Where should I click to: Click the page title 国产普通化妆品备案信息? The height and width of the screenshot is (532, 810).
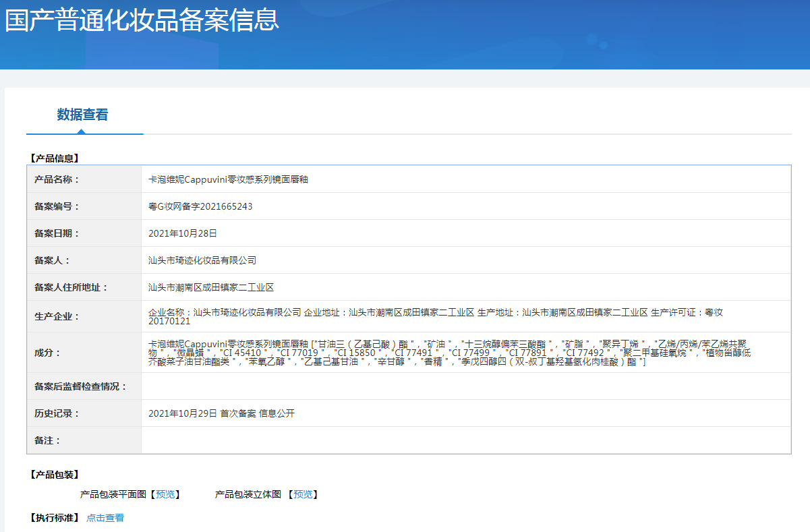point(142,19)
